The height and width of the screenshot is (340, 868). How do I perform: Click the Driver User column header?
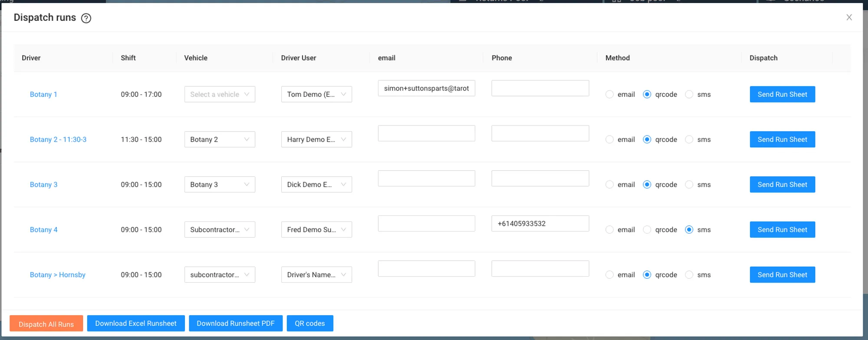click(299, 58)
